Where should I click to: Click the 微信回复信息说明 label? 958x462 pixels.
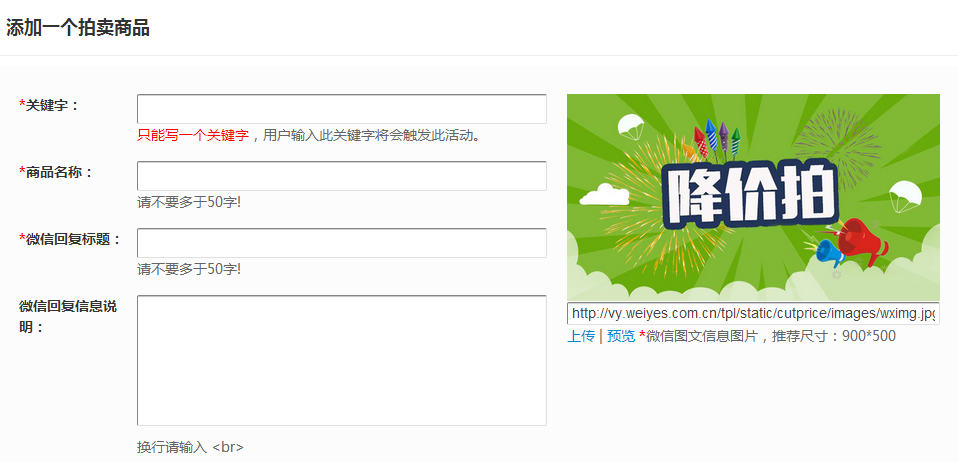68,317
